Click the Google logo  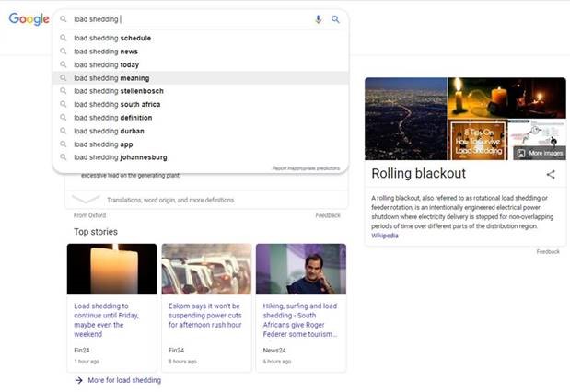pyautogui.click(x=29, y=19)
